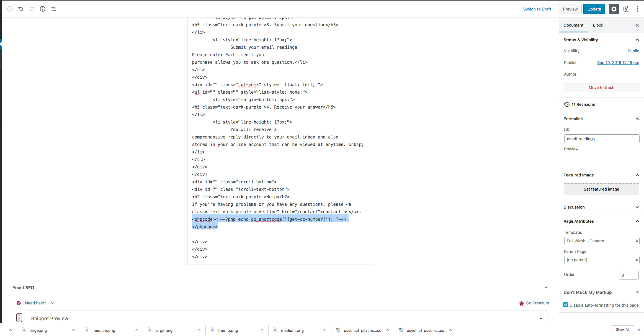Click the Add block plus icon
The image size is (644, 336).
10,9
